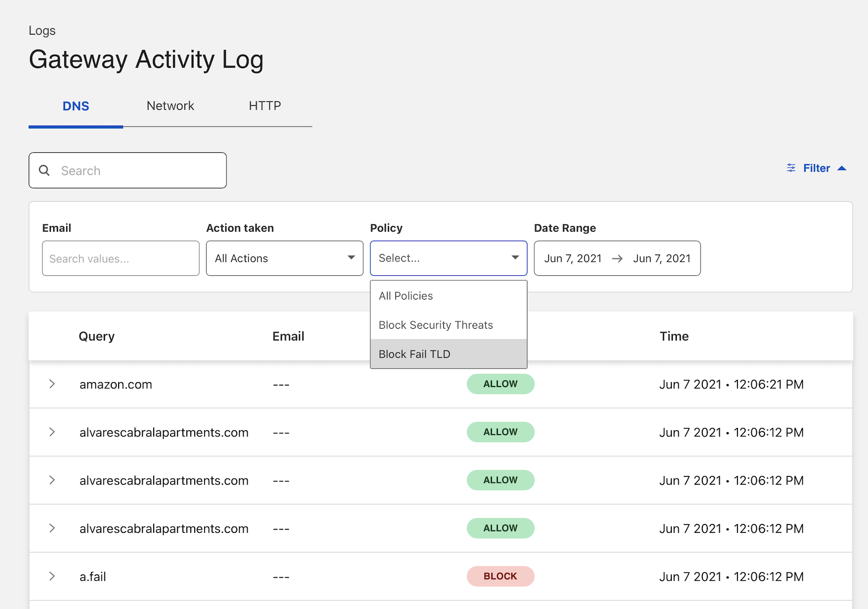Select the DNS tab
Screen dimensions: 868x609
click(x=76, y=106)
